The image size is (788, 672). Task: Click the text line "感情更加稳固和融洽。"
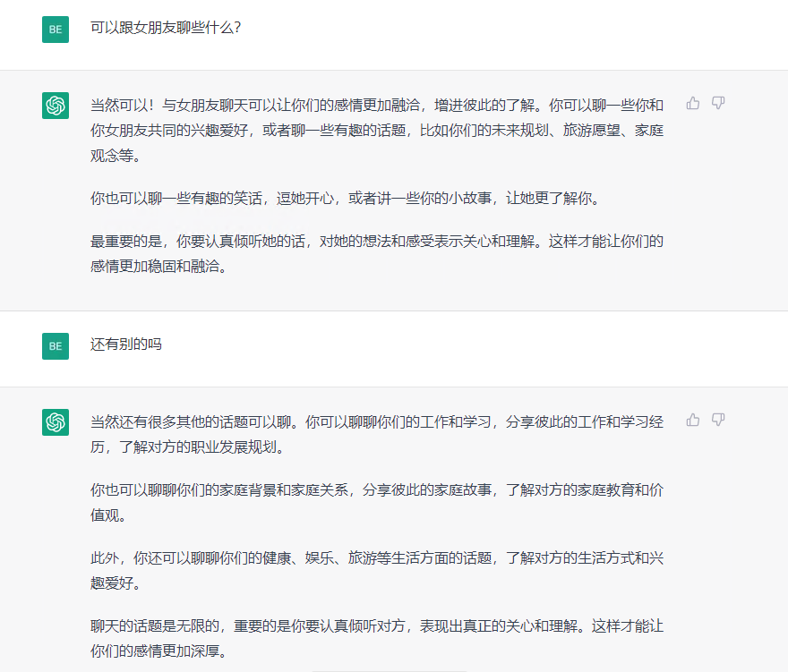[157, 267]
